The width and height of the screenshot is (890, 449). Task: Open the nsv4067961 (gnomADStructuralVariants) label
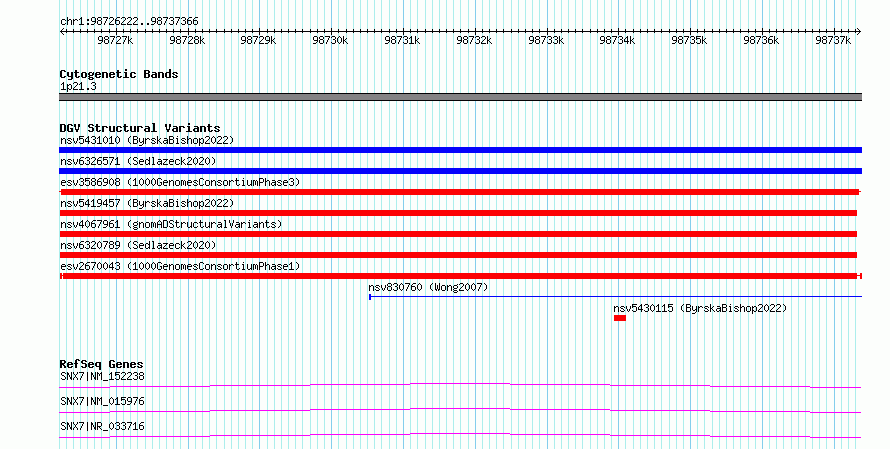pyautogui.click(x=171, y=224)
